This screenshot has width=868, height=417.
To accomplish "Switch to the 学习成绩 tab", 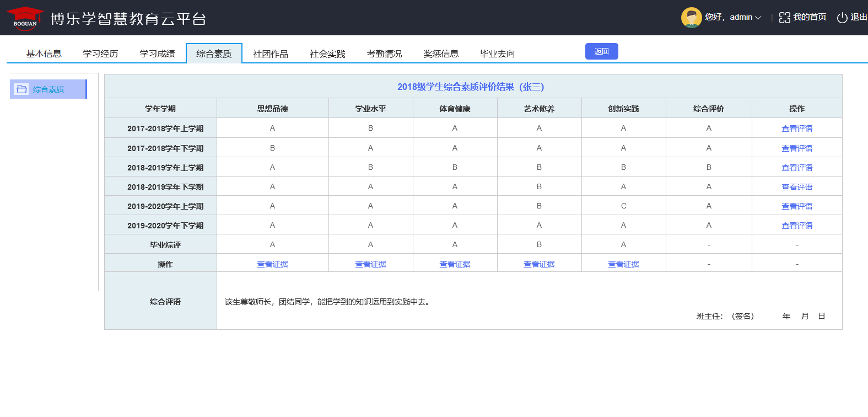I will (157, 54).
